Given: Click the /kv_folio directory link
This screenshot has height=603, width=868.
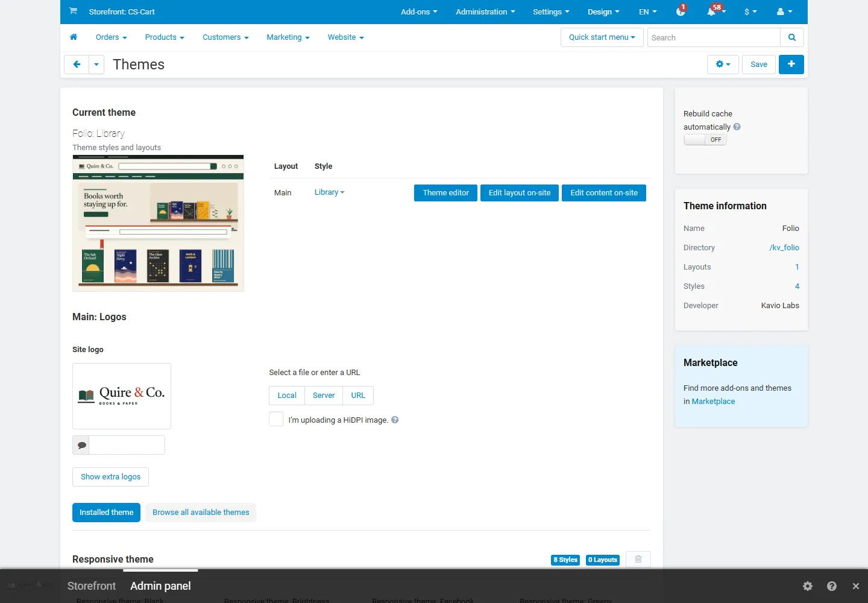Looking at the screenshot, I should (x=784, y=248).
